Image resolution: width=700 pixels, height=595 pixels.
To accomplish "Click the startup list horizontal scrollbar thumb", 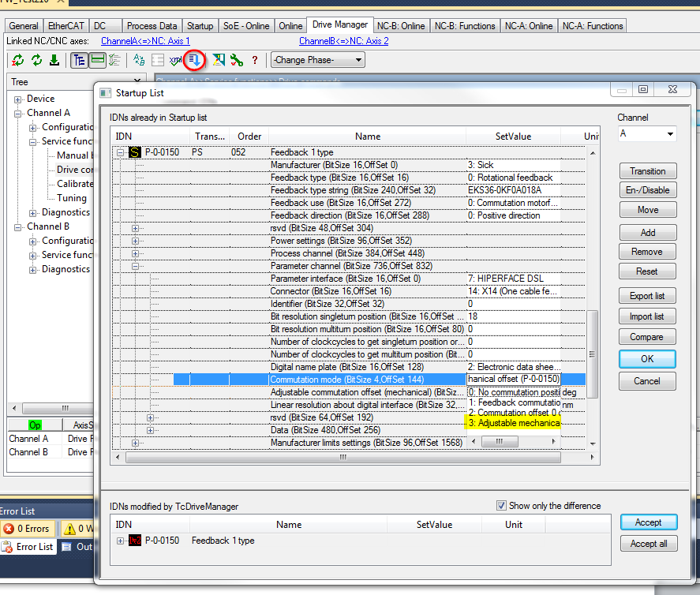I will (343, 457).
